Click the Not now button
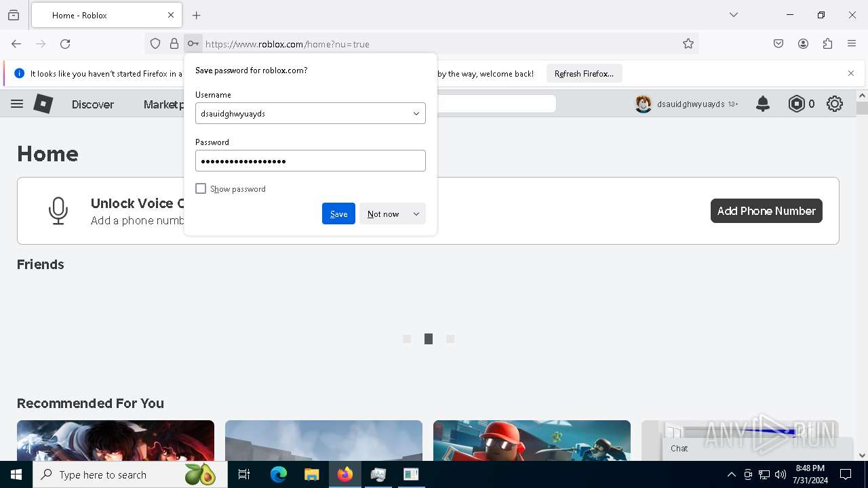Viewport: 868px width, 488px height. [383, 213]
